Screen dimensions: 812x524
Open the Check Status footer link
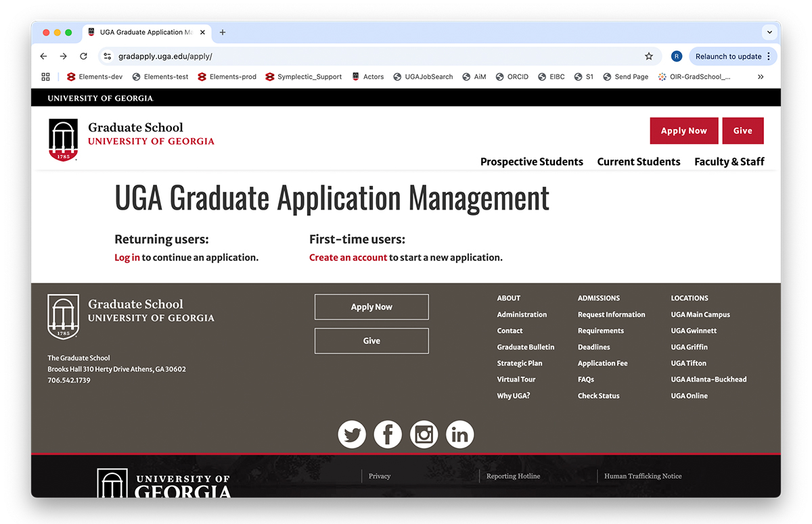point(599,396)
